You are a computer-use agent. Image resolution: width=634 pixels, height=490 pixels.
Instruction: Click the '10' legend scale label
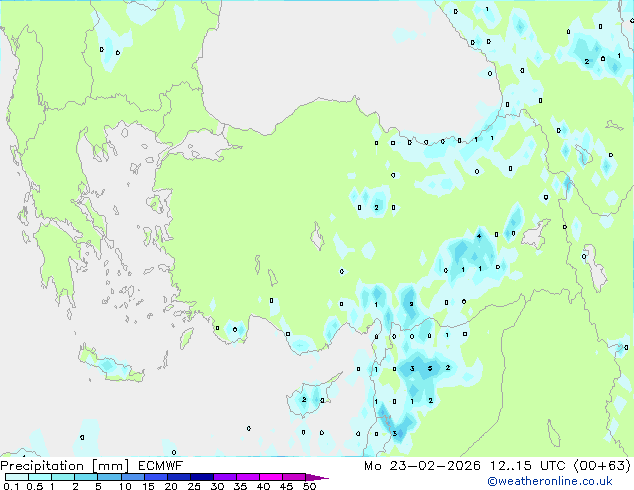point(125,486)
